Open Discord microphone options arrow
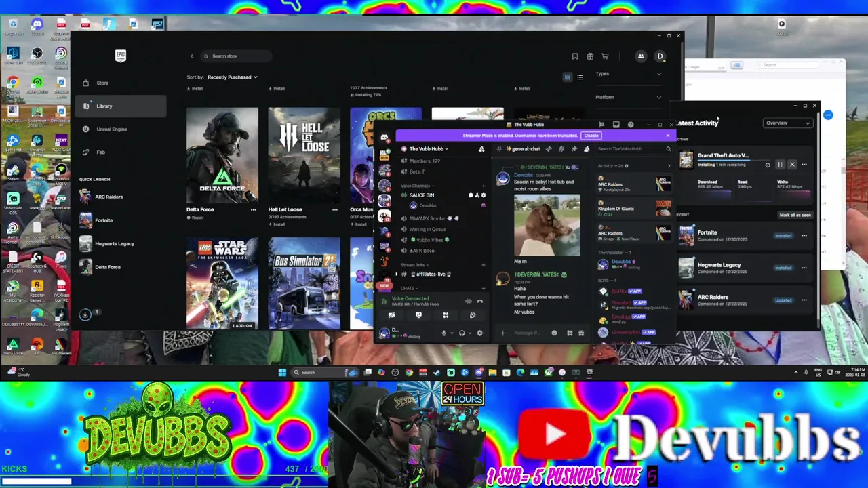Viewport: 868px width, 488px height. coord(452,333)
